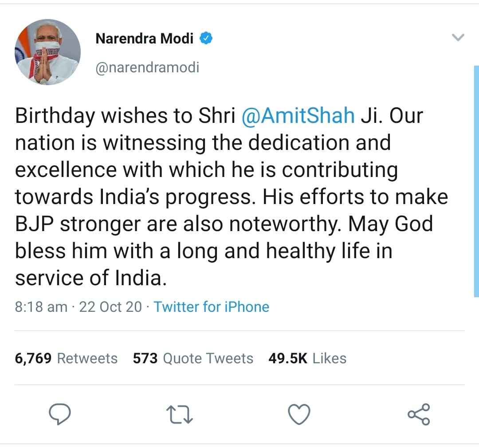Click the blue verified badge
Viewport: 479px width, 448px height.
click(x=206, y=39)
